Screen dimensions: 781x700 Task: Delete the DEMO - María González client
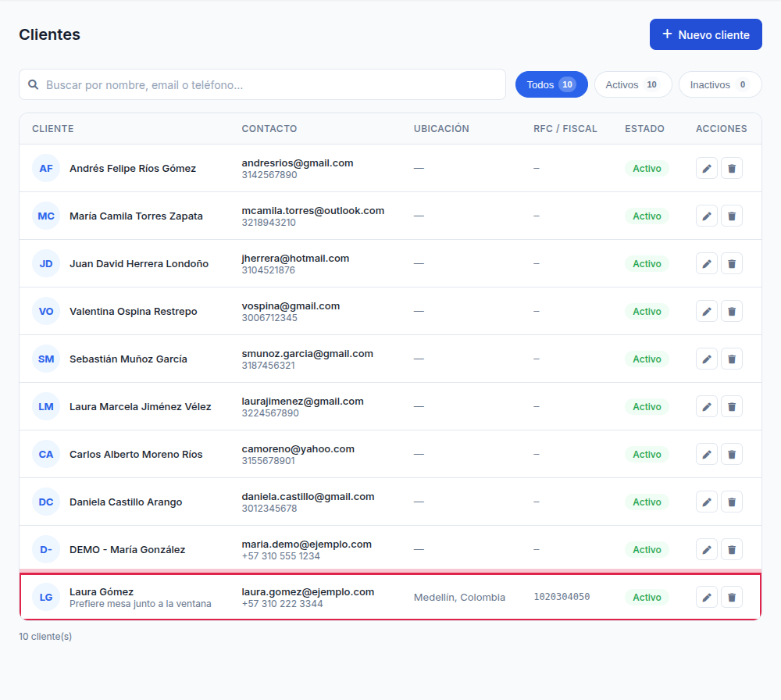point(732,549)
